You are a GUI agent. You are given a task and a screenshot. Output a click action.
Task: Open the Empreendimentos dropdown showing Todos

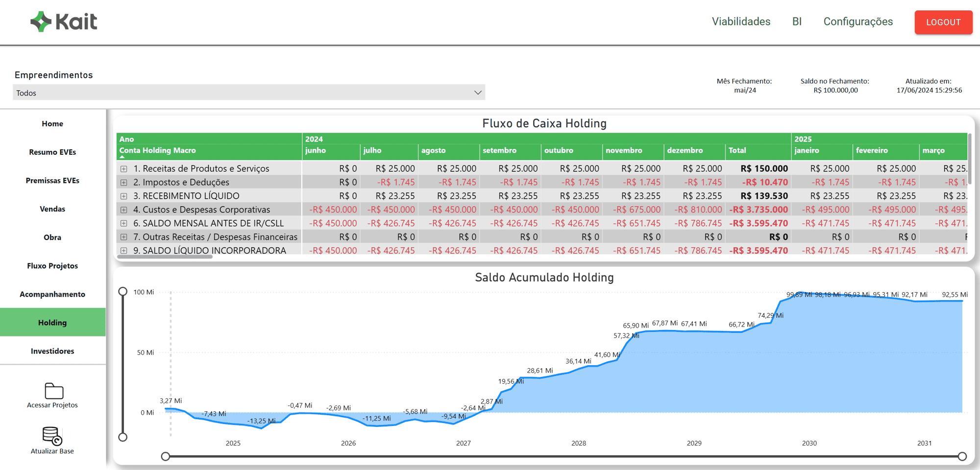click(x=249, y=93)
